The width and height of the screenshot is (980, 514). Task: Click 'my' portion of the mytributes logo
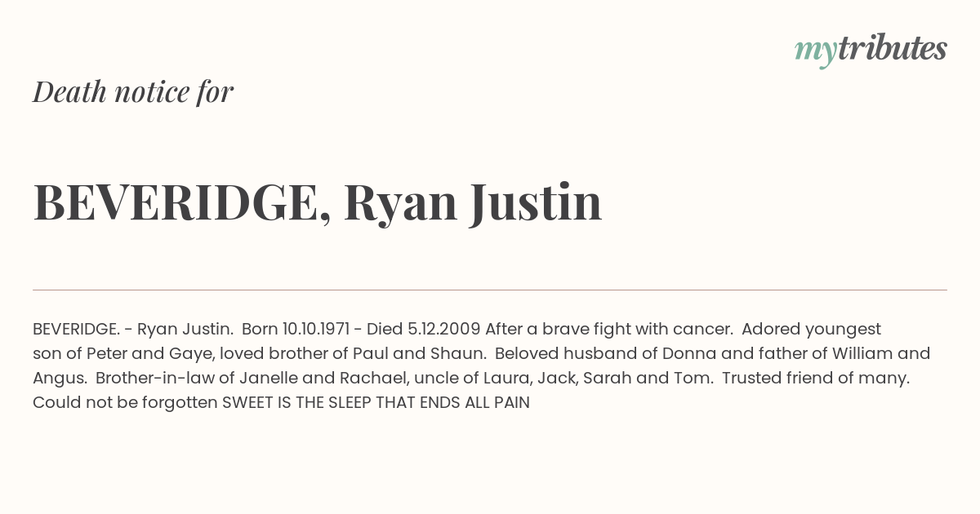click(816, 53)
